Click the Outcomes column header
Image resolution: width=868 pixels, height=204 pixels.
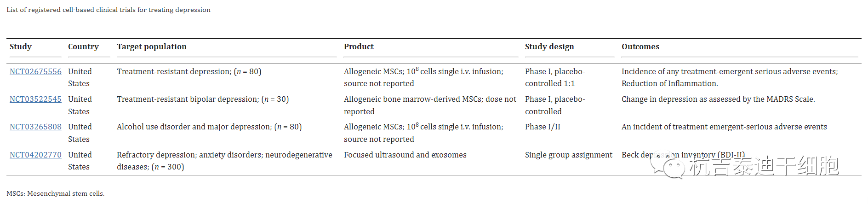640,47
